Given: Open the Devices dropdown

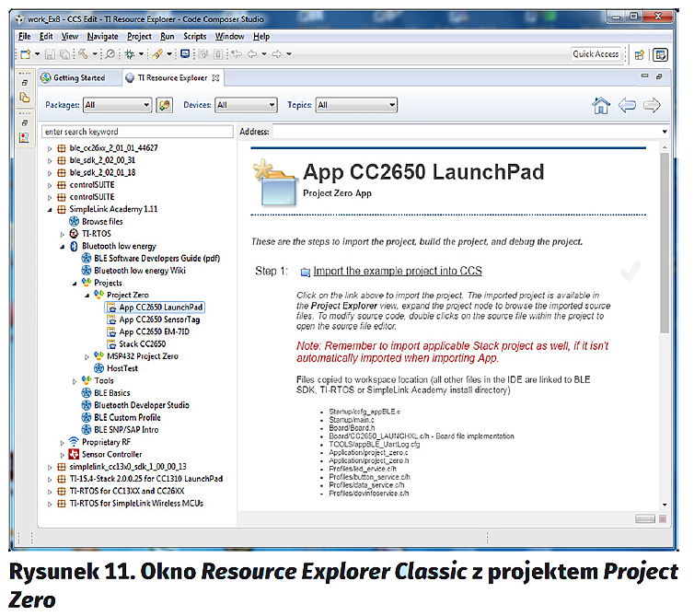Looking at the screenshot, I should pyautogui.click(x=246, y=106).
